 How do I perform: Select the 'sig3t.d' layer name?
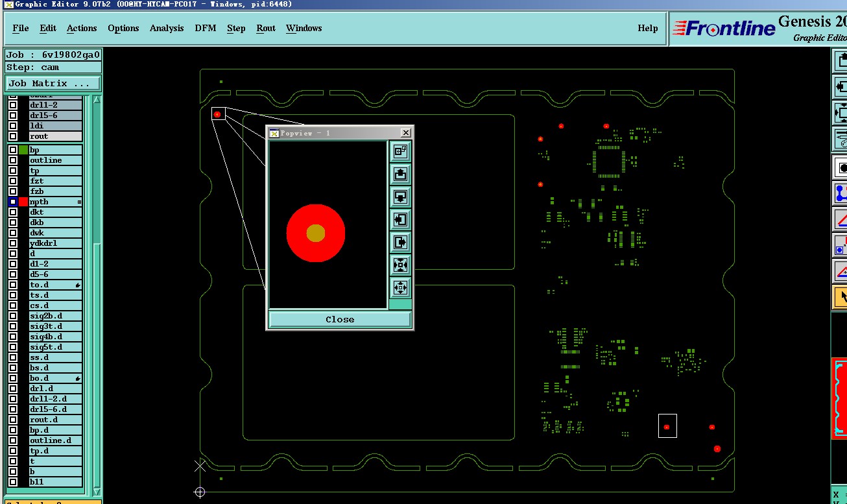coord(56,326)
